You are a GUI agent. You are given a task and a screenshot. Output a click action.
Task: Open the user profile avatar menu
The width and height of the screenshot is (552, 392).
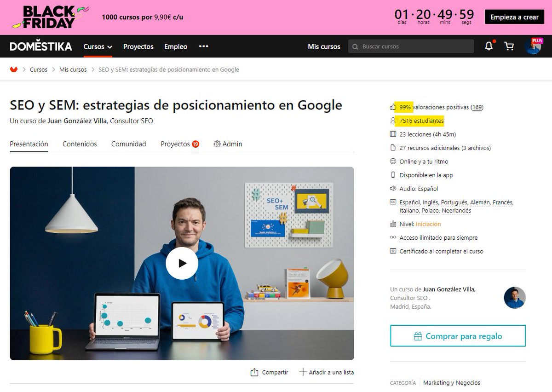click(533, 46)
